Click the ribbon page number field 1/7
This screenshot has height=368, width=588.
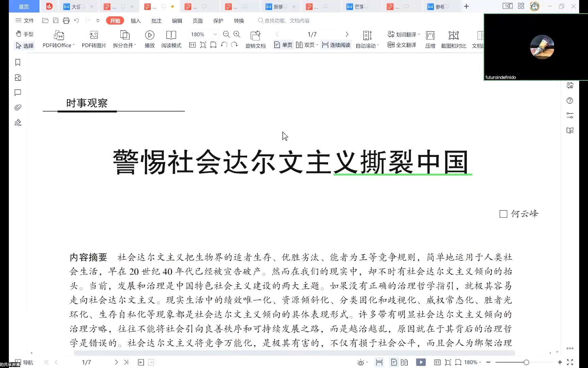point(312,34)
